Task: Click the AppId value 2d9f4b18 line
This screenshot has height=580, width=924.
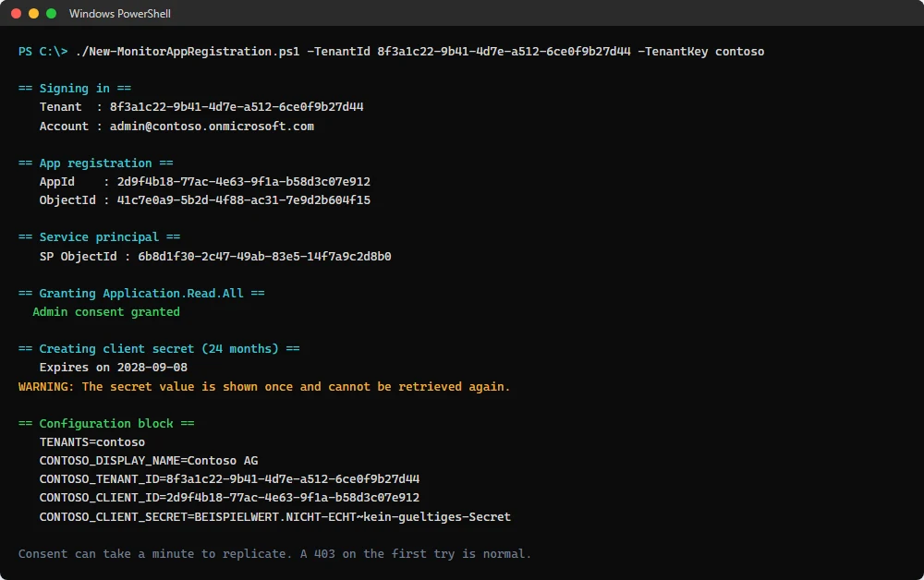Action: pyautogui.click(x=205, y=181)
